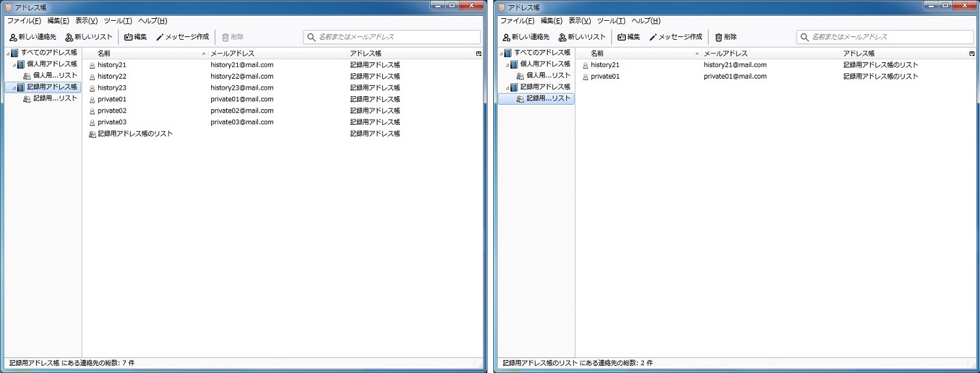980x373 pixels.
Task: Open ツール(T) menu in left window
Action: tap(118, 21)
